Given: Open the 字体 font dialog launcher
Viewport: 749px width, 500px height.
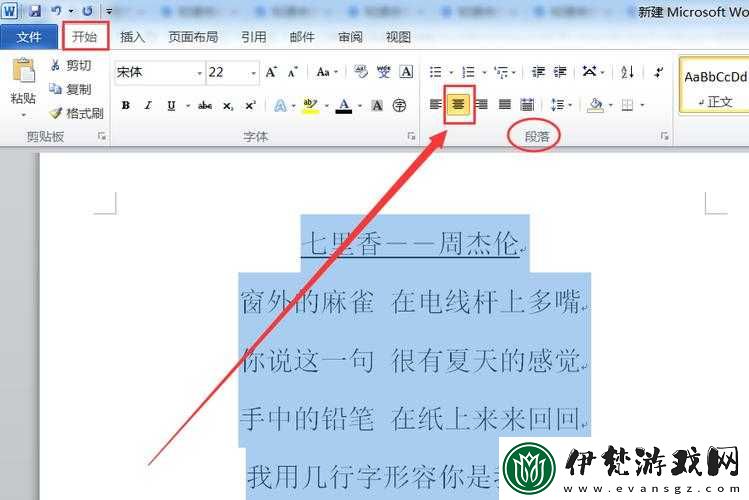Looking at the screenshot, I should click(x=411, y=137).
